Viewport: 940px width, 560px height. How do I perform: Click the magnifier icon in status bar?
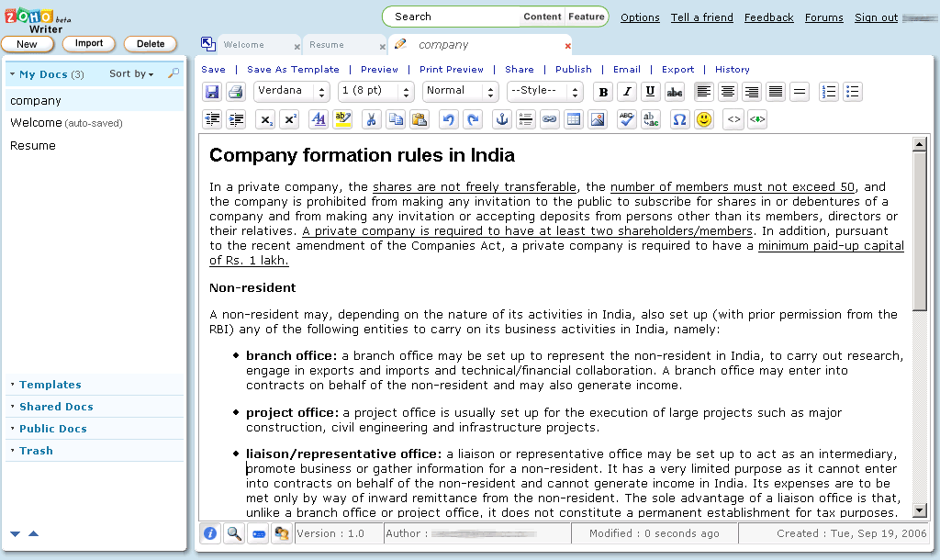pos(234,533)
